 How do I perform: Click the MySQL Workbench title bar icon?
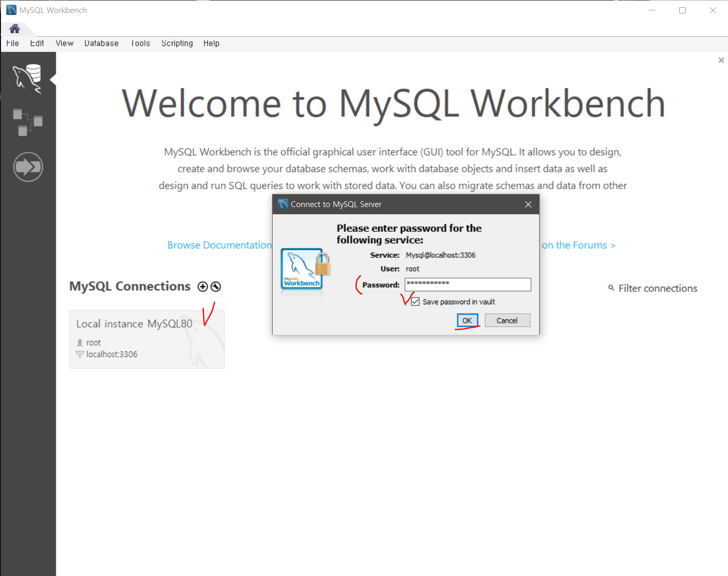click(x=11, y=10)
